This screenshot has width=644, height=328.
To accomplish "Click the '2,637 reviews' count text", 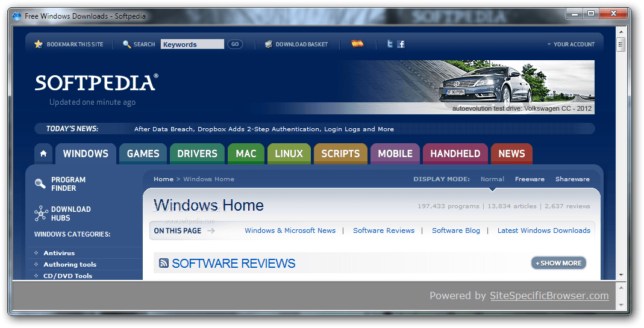I will pyautogui.click(x=567, y=206).
